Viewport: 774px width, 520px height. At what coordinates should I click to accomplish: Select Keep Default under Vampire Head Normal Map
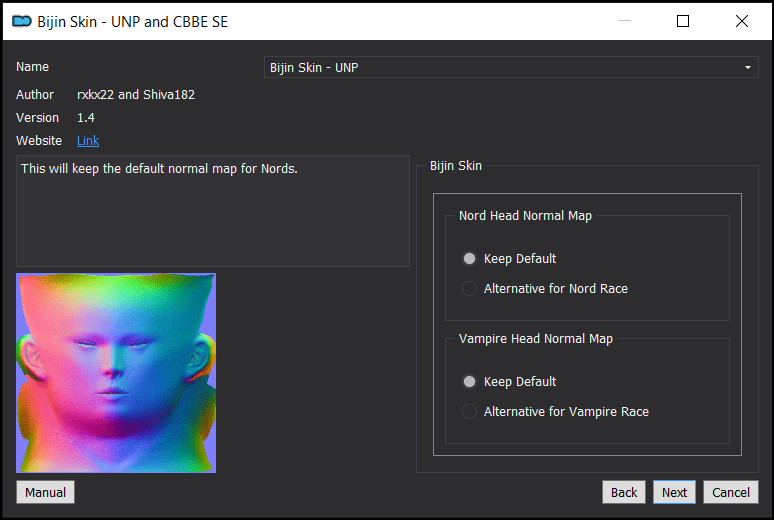509,381
